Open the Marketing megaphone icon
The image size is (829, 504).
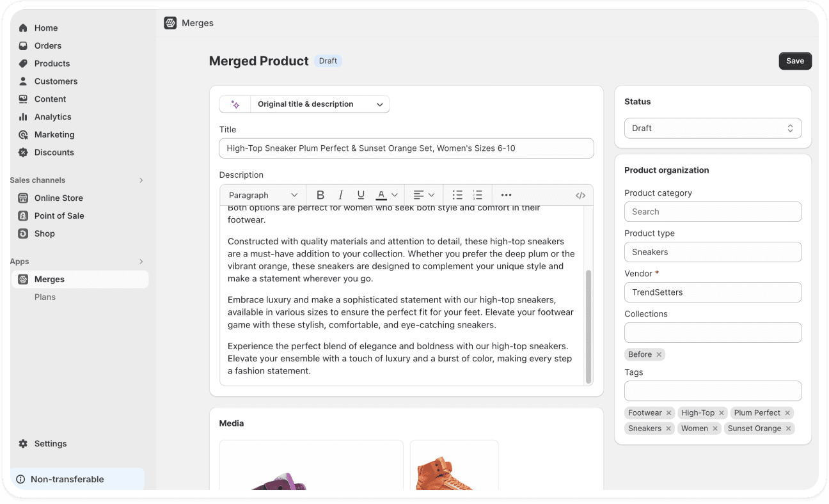(24, 134)
